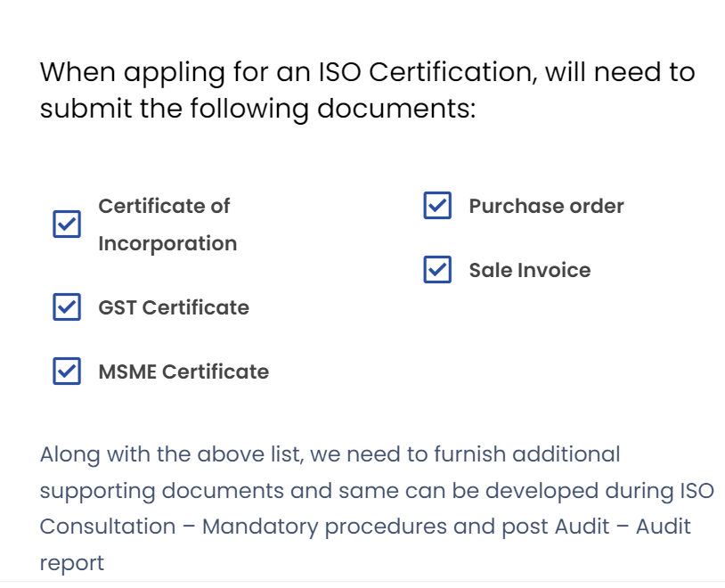Click 'supporting documents' in the paragraph

pos(162,491)
